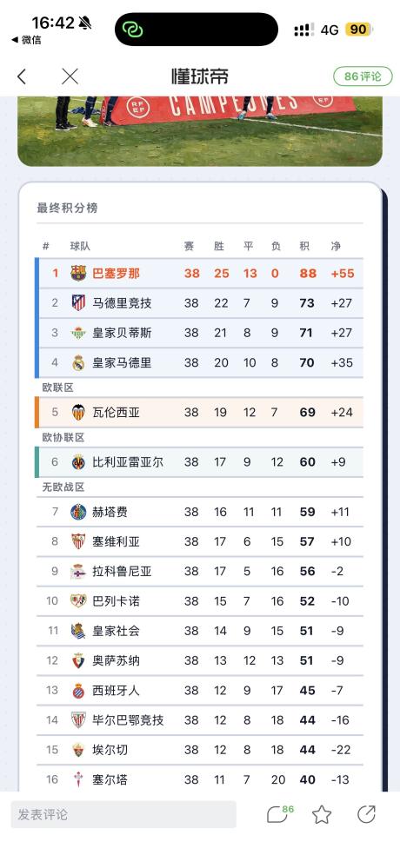Tap the 皇家社会 club crest
This screenshot has height=868, width=400.
(78, 631)
